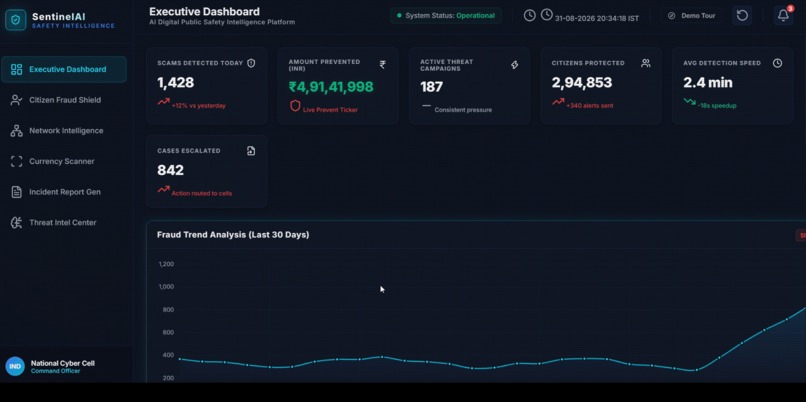Screen dimensions: 806x402
Task: Click the file icon on Cases Escalated card
Action: (251, 151)
